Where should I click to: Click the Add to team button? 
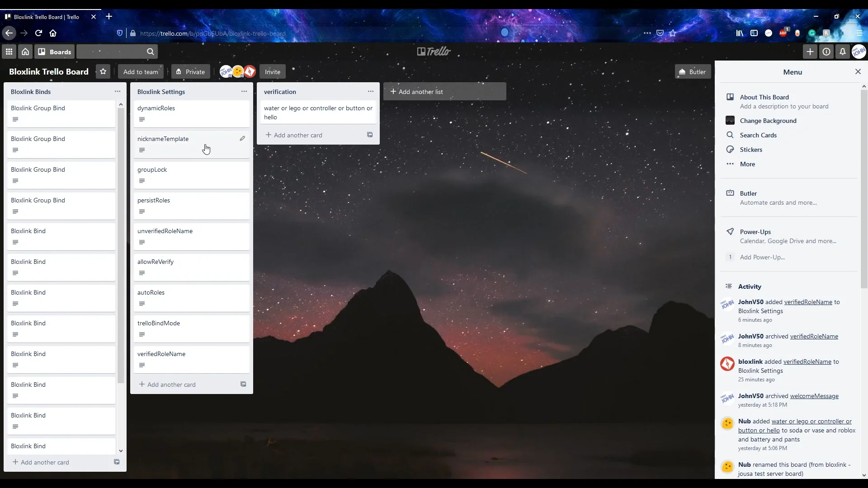(x=141, y=72)
